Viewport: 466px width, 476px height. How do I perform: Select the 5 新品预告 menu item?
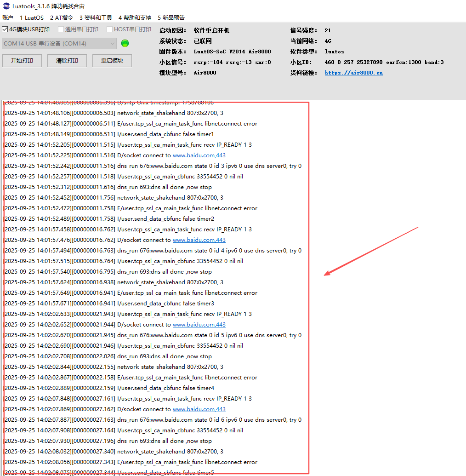pyautogui.click(x=171, y=17)
